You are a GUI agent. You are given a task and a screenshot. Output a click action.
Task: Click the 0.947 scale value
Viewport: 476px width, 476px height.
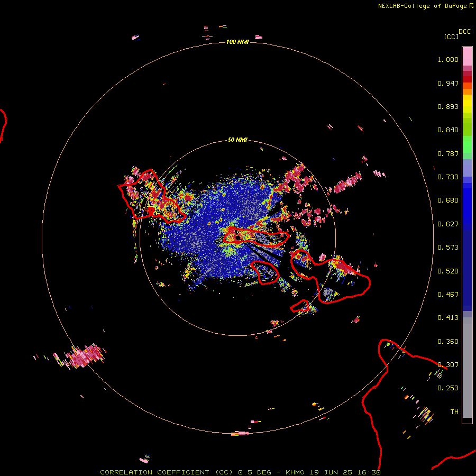[448, 83]
